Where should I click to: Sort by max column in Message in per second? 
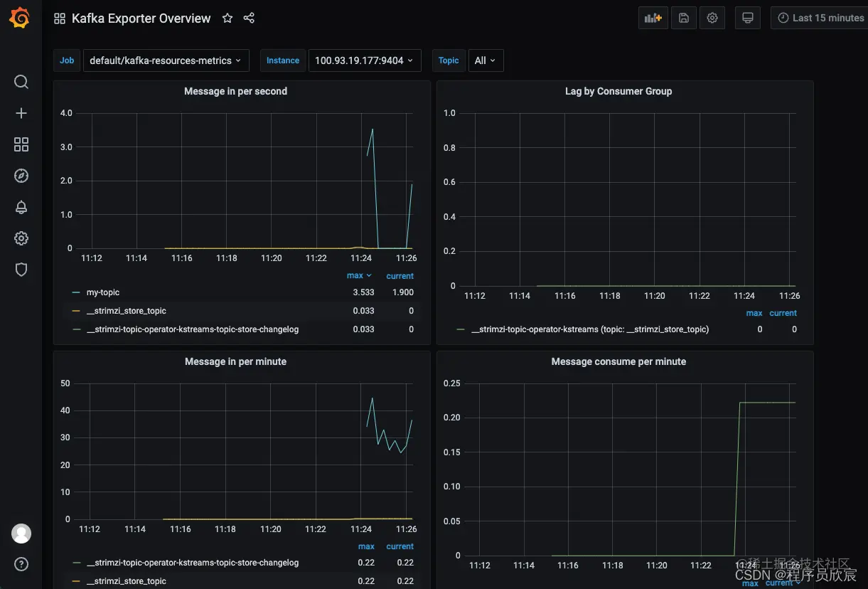click(359, 276)
